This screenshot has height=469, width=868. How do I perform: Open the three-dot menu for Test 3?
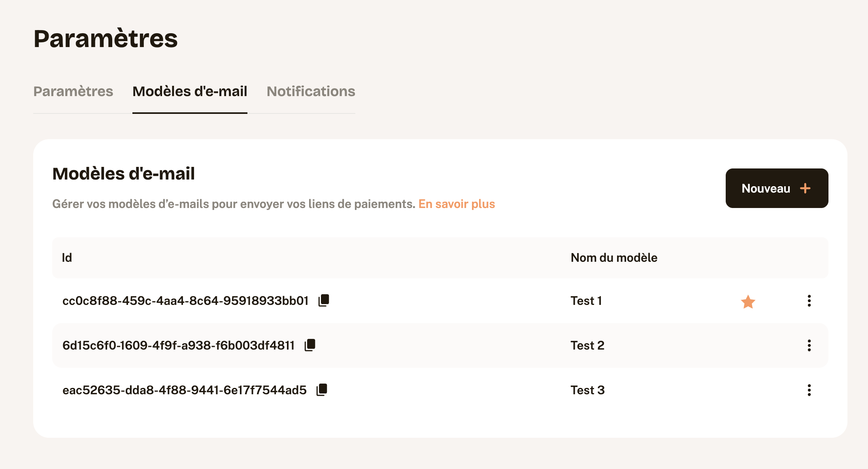tap(809, 390)
